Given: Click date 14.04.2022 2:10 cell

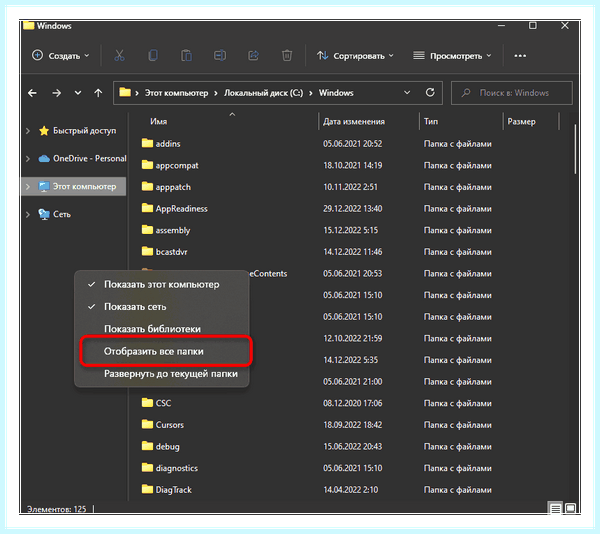Looking at the screenshot, I should (x=351, y=490).
